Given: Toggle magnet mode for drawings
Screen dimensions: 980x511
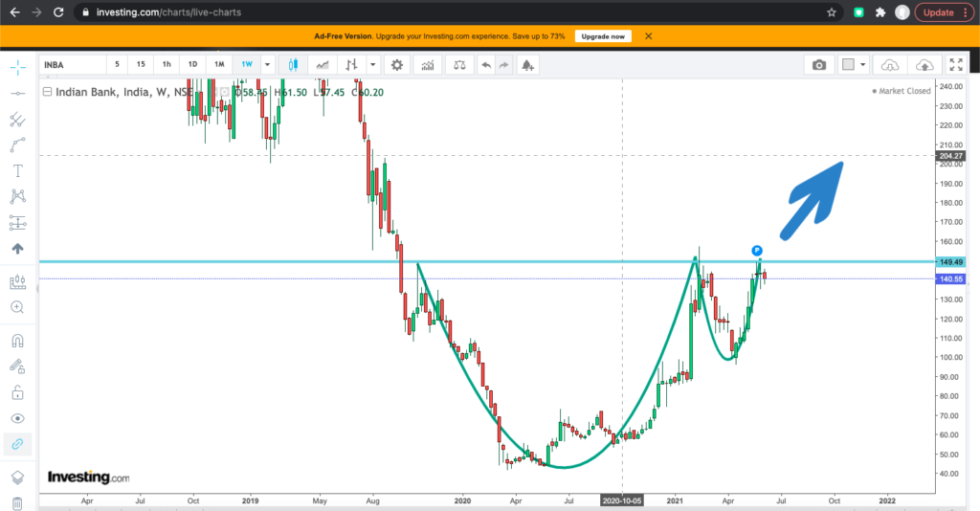Looking at the screenshot, I should (x=17, y=341).
